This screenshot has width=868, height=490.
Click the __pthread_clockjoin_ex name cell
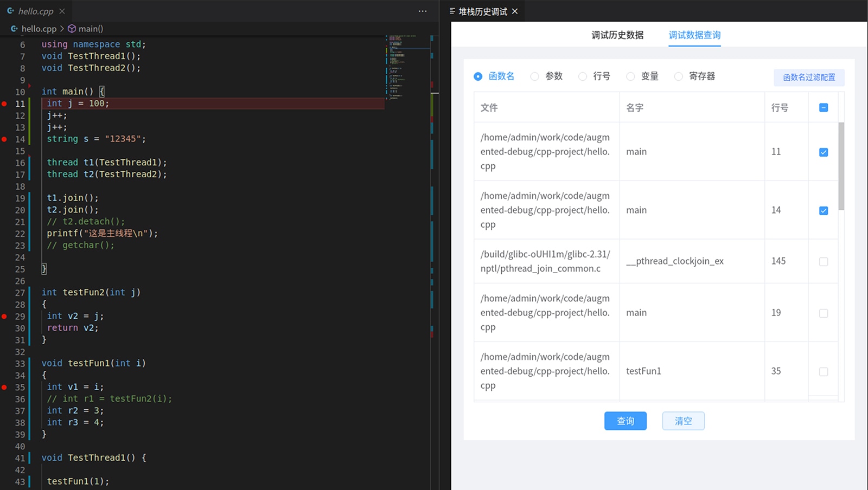(x=692, y=261)
